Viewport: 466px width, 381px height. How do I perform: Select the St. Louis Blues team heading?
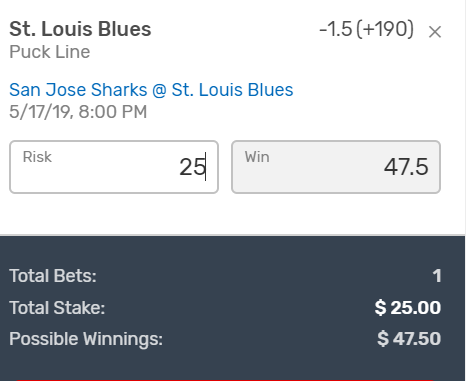80,29
